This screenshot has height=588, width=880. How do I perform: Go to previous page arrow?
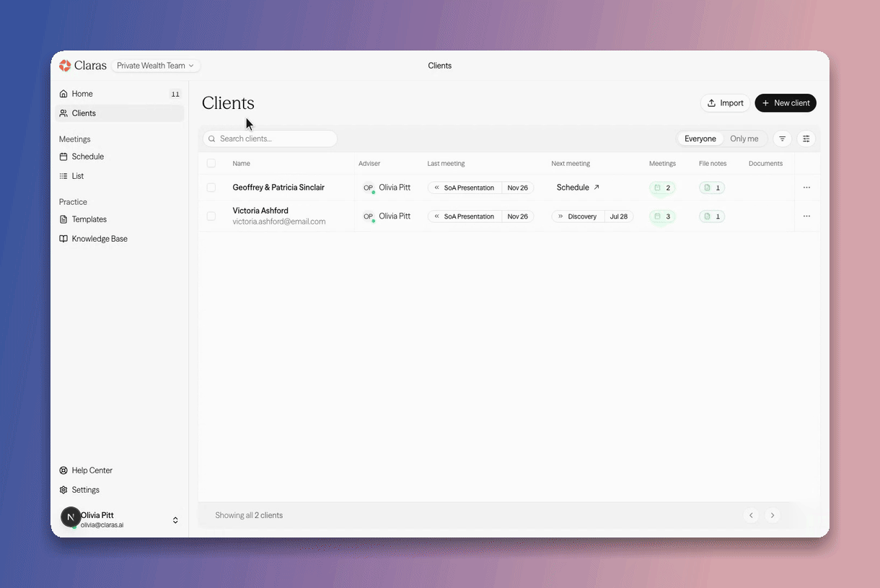point(751,515)
